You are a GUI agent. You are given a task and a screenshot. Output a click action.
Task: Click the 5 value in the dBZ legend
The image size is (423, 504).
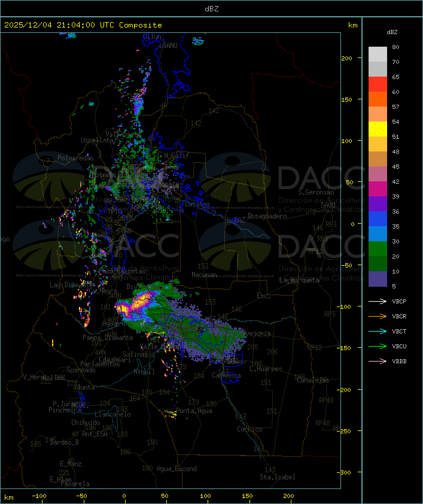[394, 286]
